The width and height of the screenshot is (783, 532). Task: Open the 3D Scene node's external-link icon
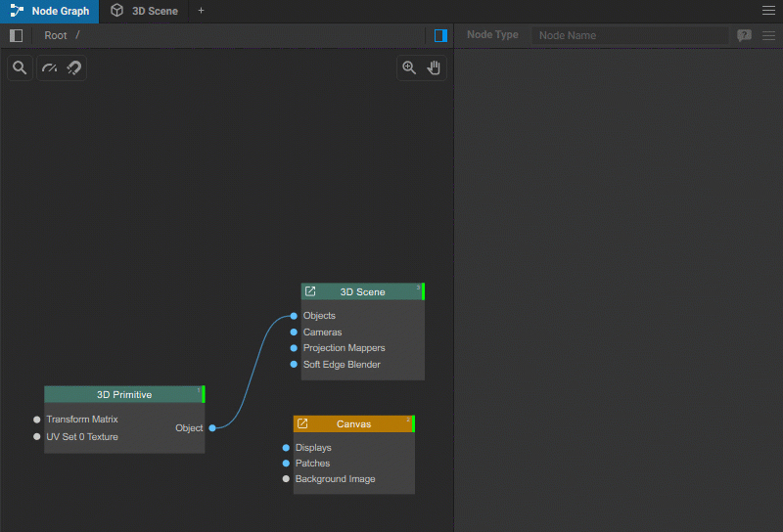310,291
